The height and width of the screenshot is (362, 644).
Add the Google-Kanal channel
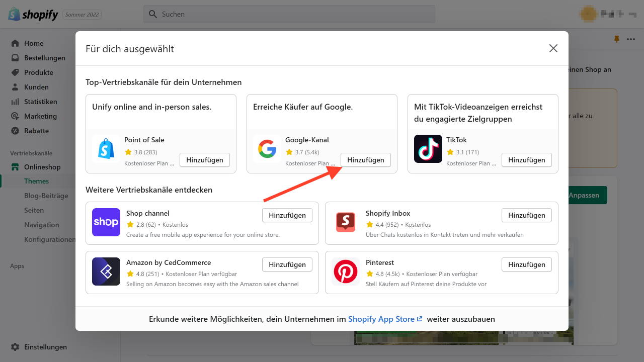366,160
